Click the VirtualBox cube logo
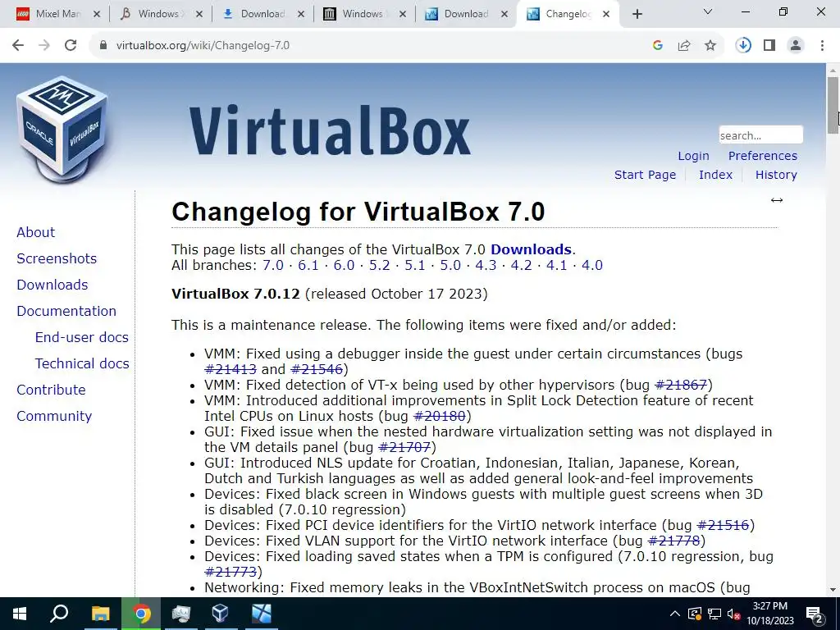 62,130
